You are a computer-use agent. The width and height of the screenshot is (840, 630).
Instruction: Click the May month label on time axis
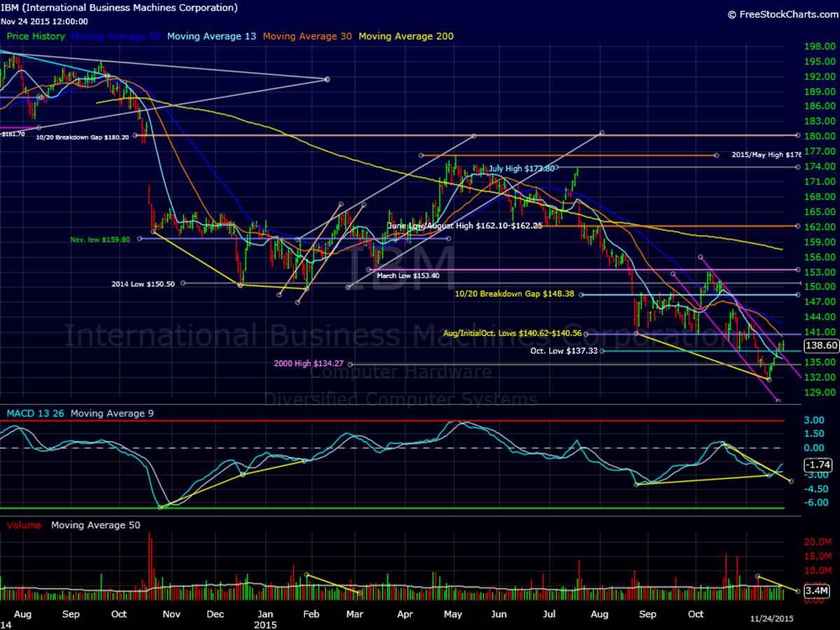(453, 615)
